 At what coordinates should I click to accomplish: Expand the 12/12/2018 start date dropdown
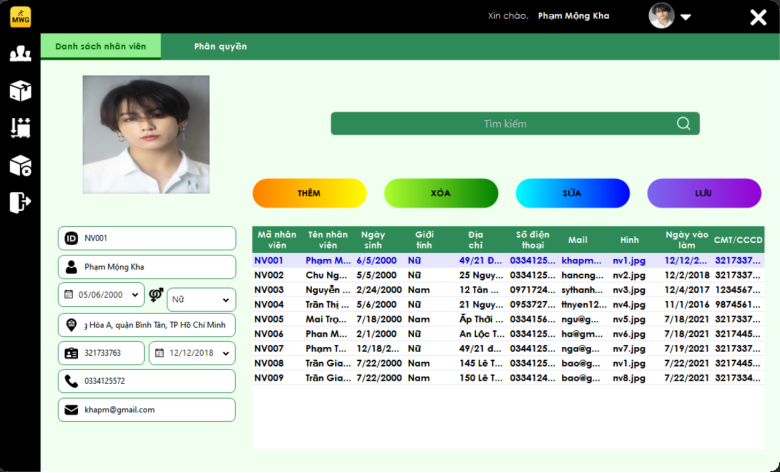tap(226, 353)
